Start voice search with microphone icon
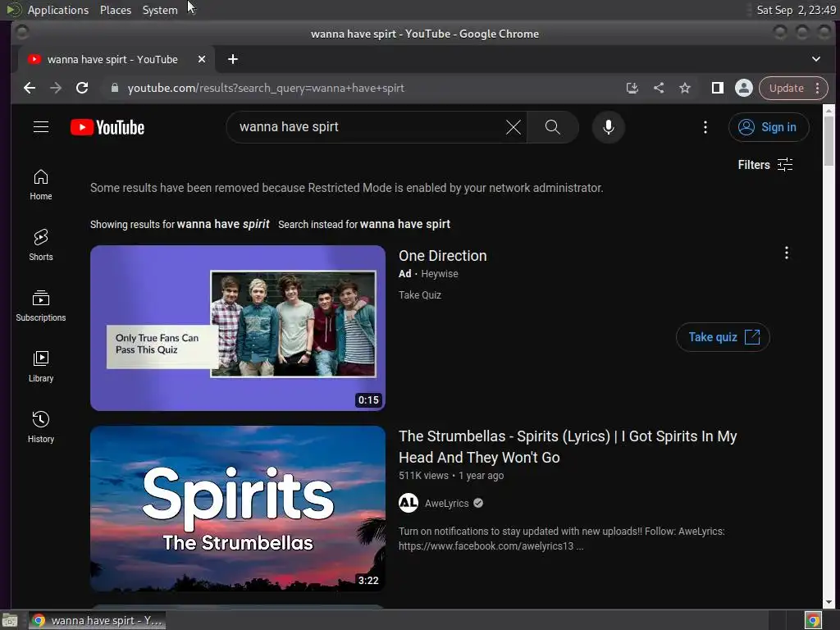This screenshot has height=630, width=840. coord(608,127)
